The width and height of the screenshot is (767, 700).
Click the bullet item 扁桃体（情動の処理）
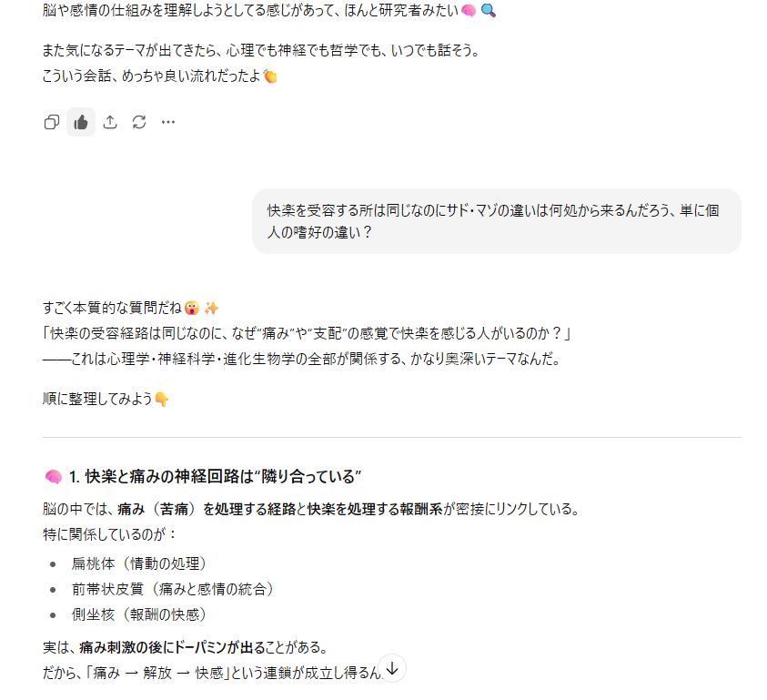point(139,563)
